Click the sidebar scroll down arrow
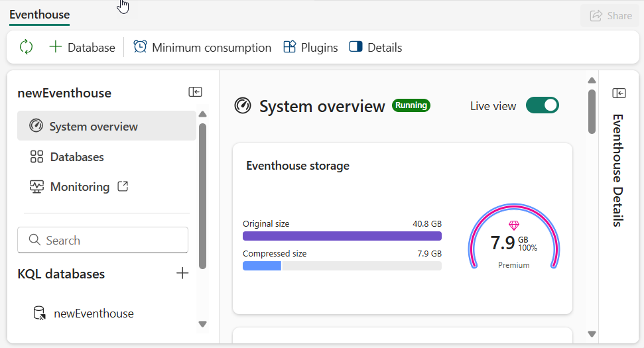Image resolution: width=644 pixels, height=348 pixels. (203, 324)
